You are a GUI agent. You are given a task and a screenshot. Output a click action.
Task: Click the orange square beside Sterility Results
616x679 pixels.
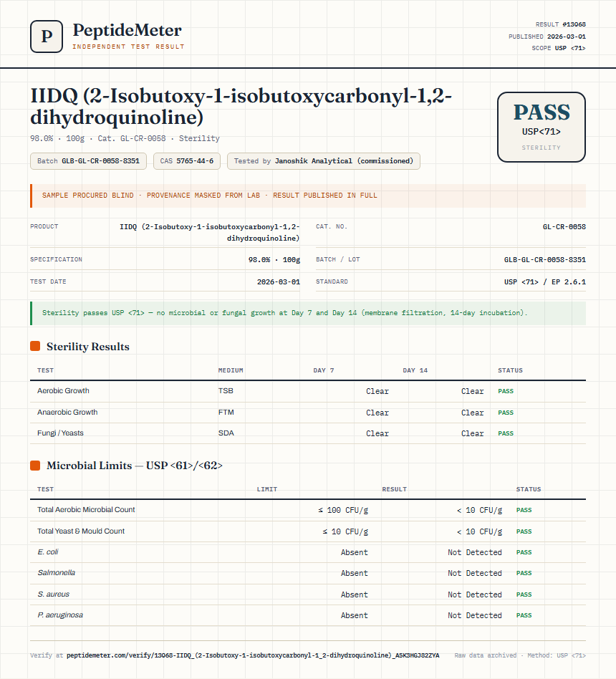tap(35, 346)
